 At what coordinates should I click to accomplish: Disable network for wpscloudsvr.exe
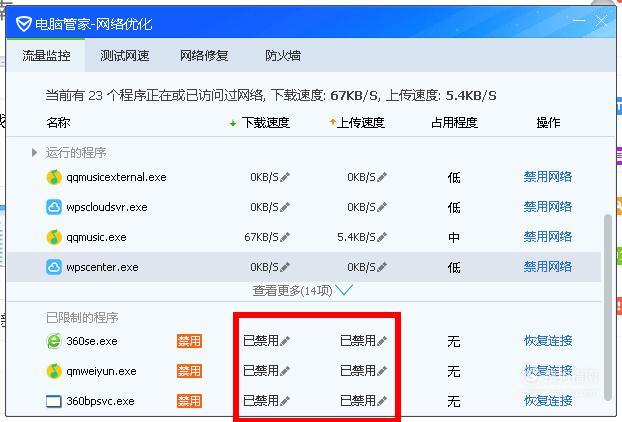click(548, 207)
